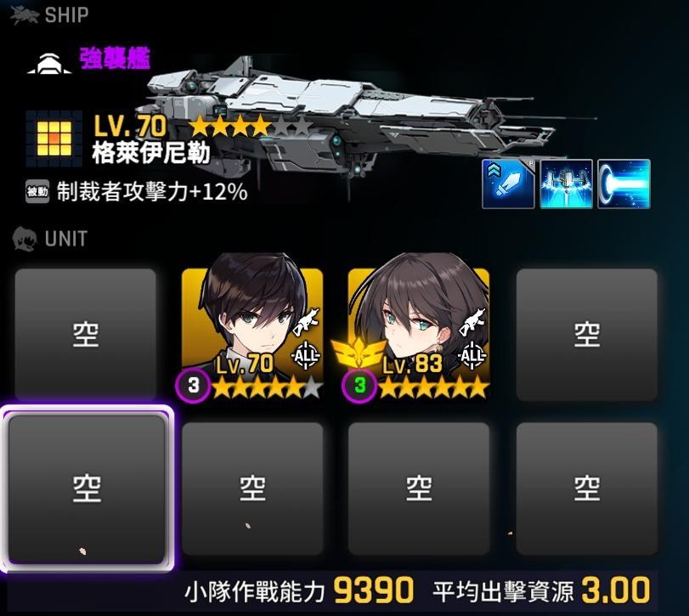The image size is (689, 616).
Task: Tap the gold wing emblem on Lv.83 unit
Action: pyautogui.click(x=359, y=353)
